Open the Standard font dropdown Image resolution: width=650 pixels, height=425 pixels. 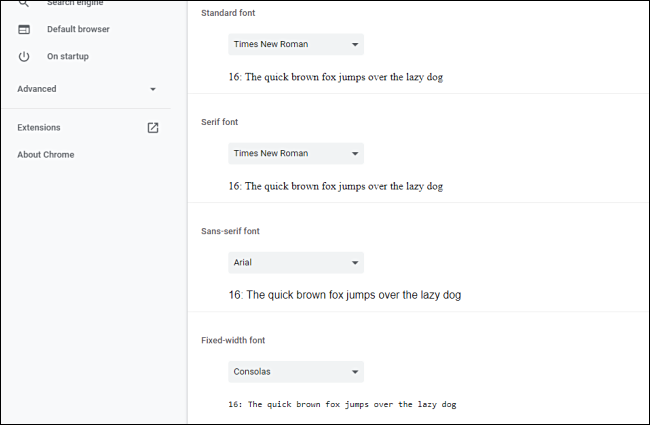pyautogui.click(x=295, y=45)
